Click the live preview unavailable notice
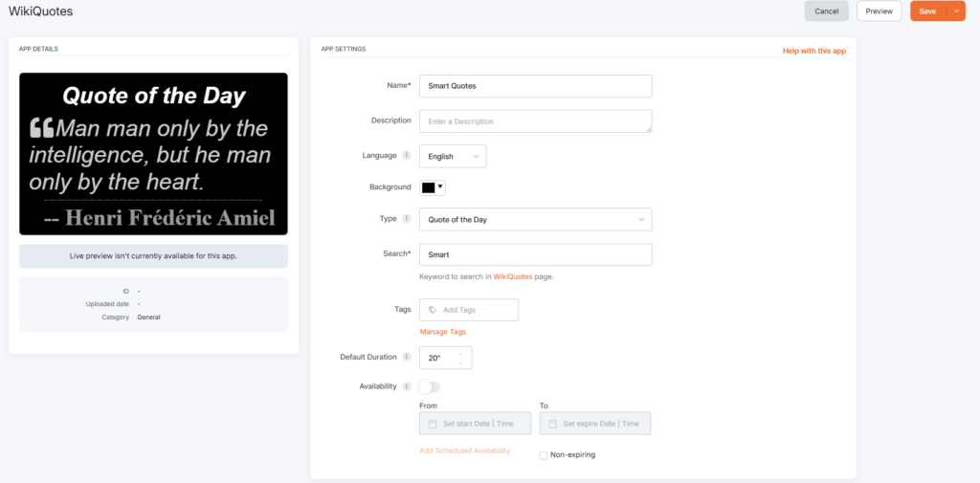The width and height of the screenshot is (980, 483). [x=153, y=256]
